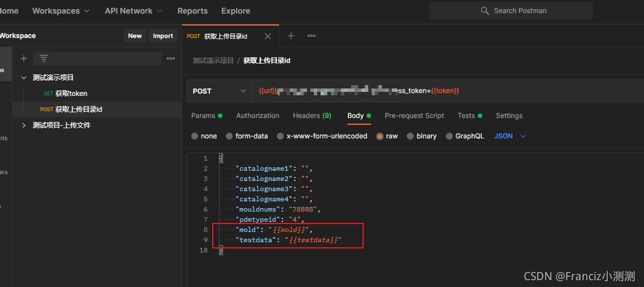Viewport: 644px width, 287px height.
Task: Click the {{testdata}} variable in body
Action: [x=313, y=240]
